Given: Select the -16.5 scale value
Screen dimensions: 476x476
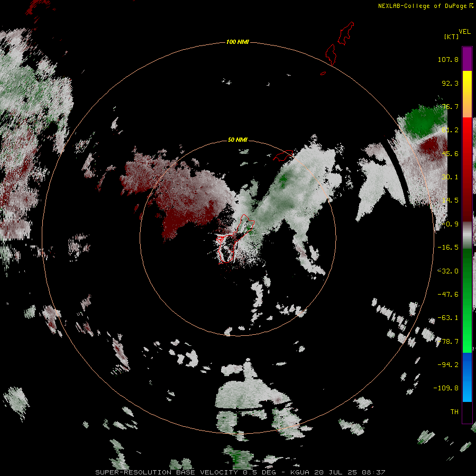Looking at the screenshot, I should coord(448,248).
